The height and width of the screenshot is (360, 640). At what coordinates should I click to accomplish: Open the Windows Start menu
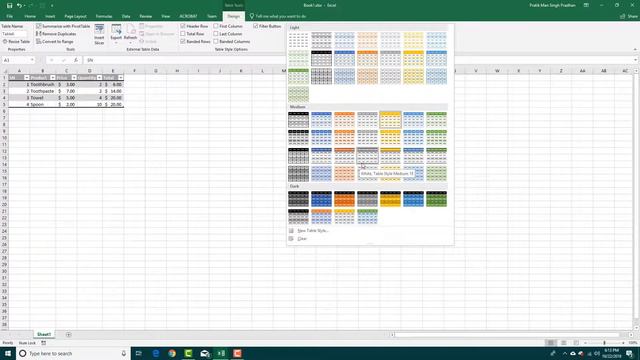click(x=8, y=353)
